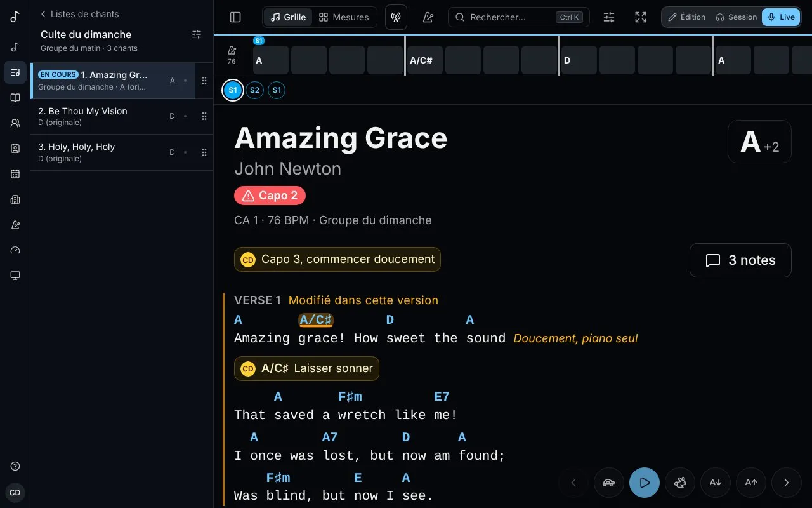This screenshot has height=508, width=812.
Task: Jump to the S2 section marker
Action: click(254, 90)
